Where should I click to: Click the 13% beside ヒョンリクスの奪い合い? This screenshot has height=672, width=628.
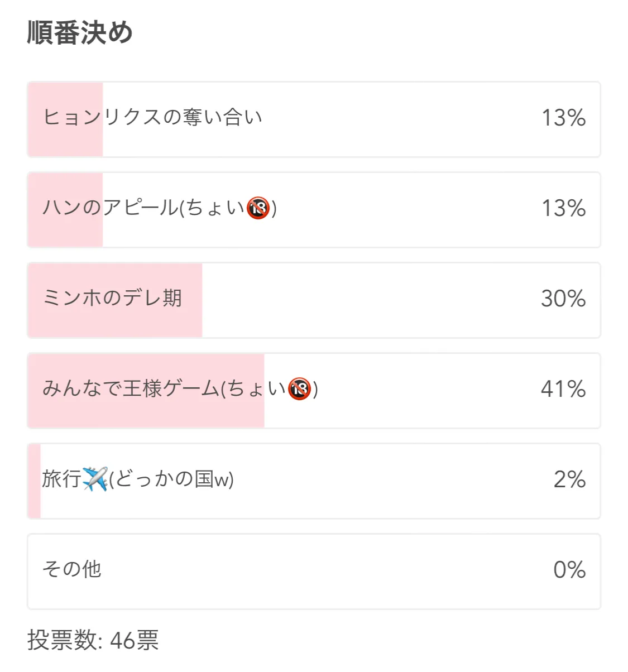[564, 118]
